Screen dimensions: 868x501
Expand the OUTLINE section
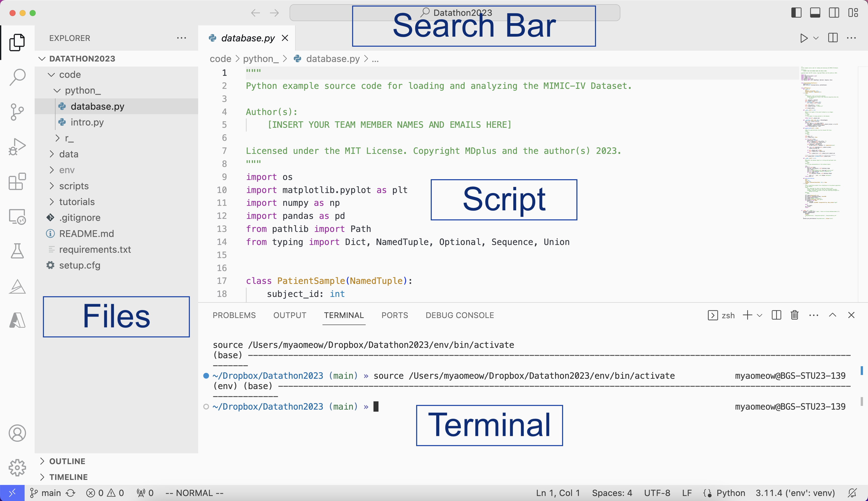[67, 461]
